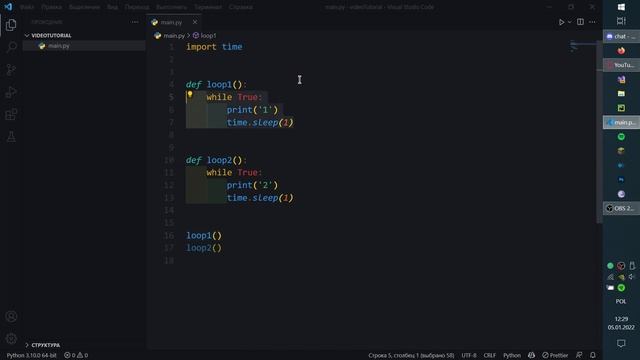Image resolution: width=640 pixels, height=360 pixels.
Task: Open Windows Action Center notifications
Action: (x=621, y=344)
